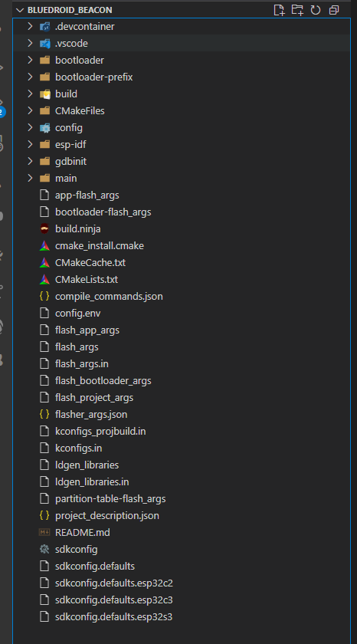Screen dimensions: 357x644
Task: Click the Collapse Folders icon in explorer header
Action: 334,10
